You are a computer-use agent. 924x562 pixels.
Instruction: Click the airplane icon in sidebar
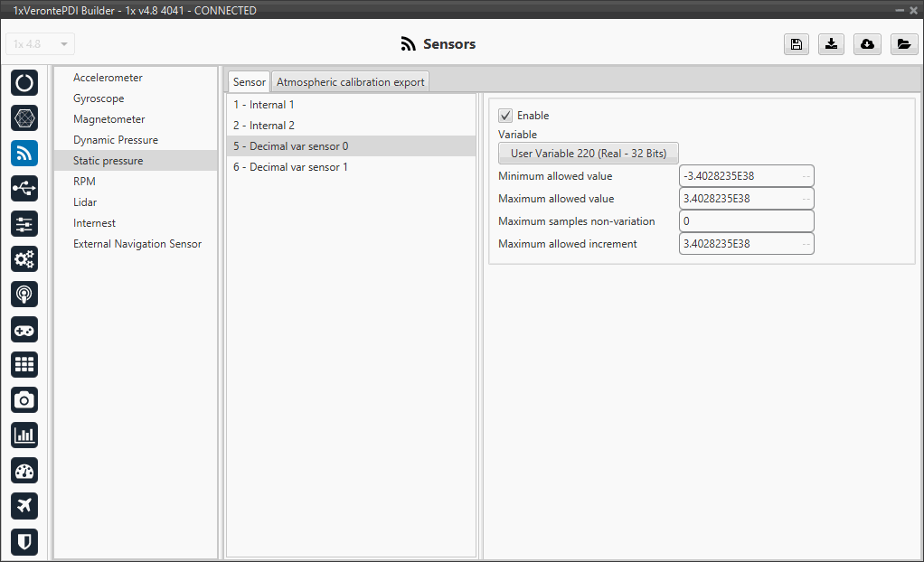(24, 505)
